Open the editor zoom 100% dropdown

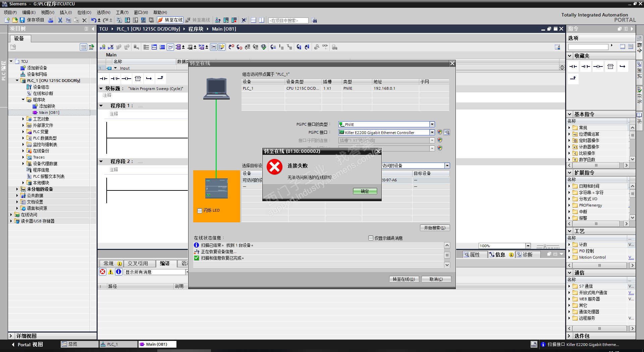528,246
